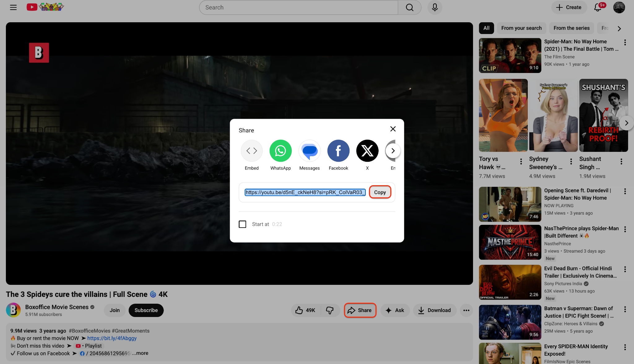This screenshot has width=634, height=364.
Task: Open the bit.ly/4fAbggy link
Action: 112,338
